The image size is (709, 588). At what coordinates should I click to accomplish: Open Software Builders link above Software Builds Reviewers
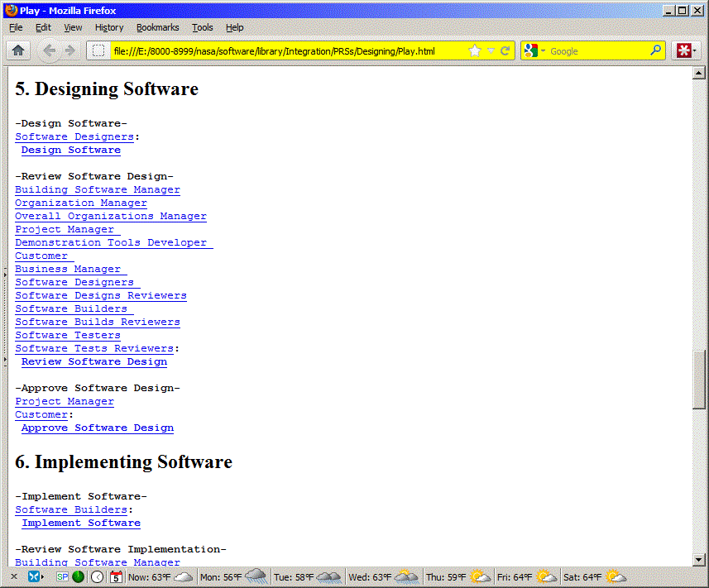tap(74, 308)
